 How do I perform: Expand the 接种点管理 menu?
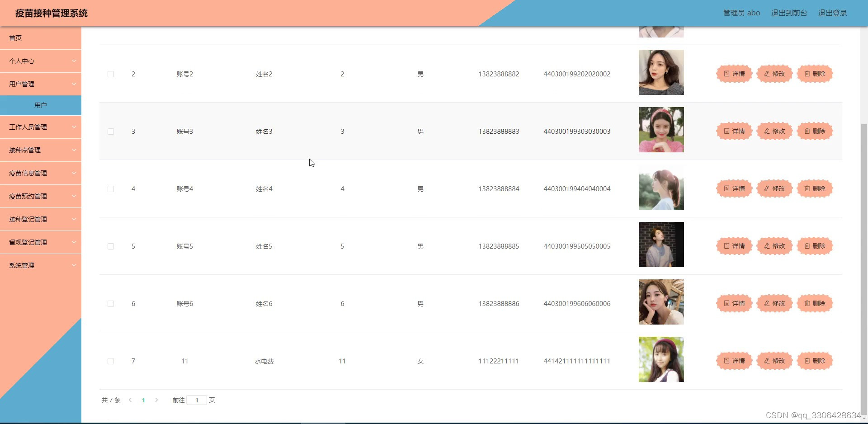41,150
